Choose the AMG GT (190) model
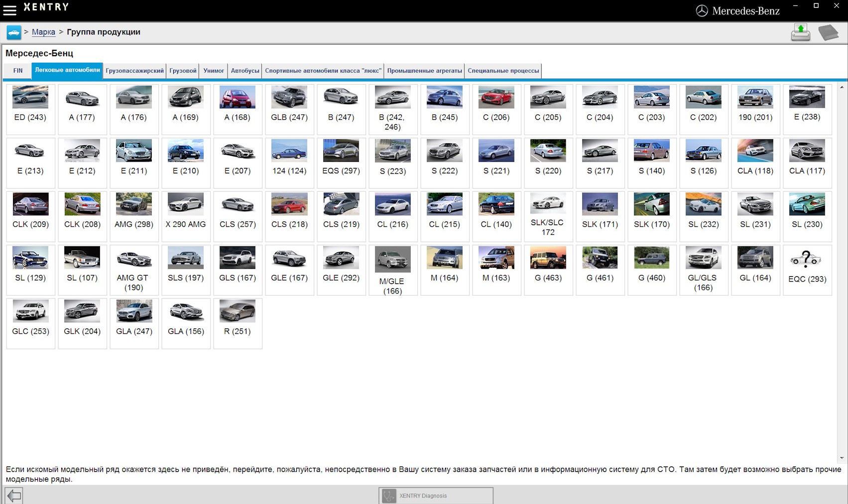The width and height of the screenshot is (848, 504). pos(134,270)
